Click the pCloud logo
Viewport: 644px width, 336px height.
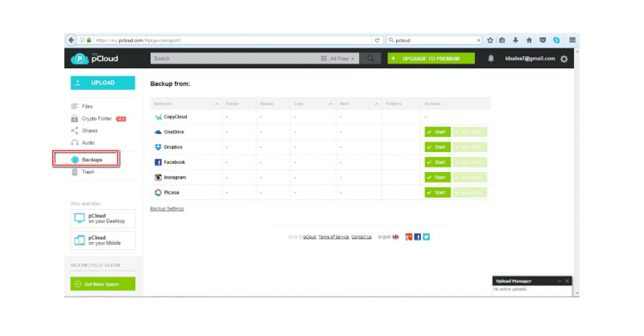point(94,59)
